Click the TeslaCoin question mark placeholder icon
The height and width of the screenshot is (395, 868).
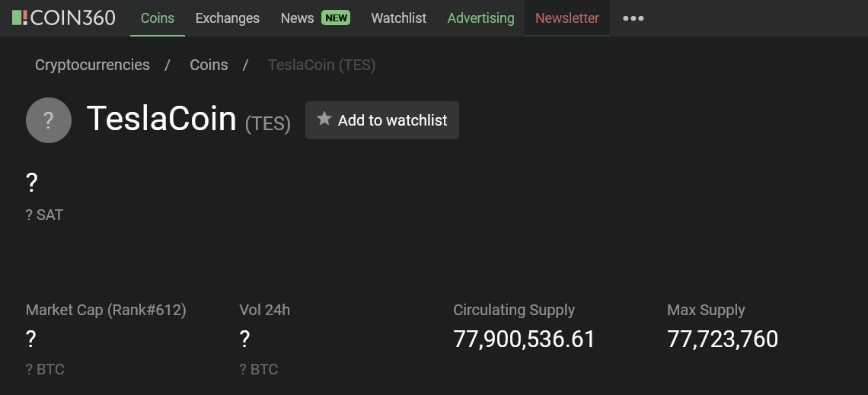[49, 120]
